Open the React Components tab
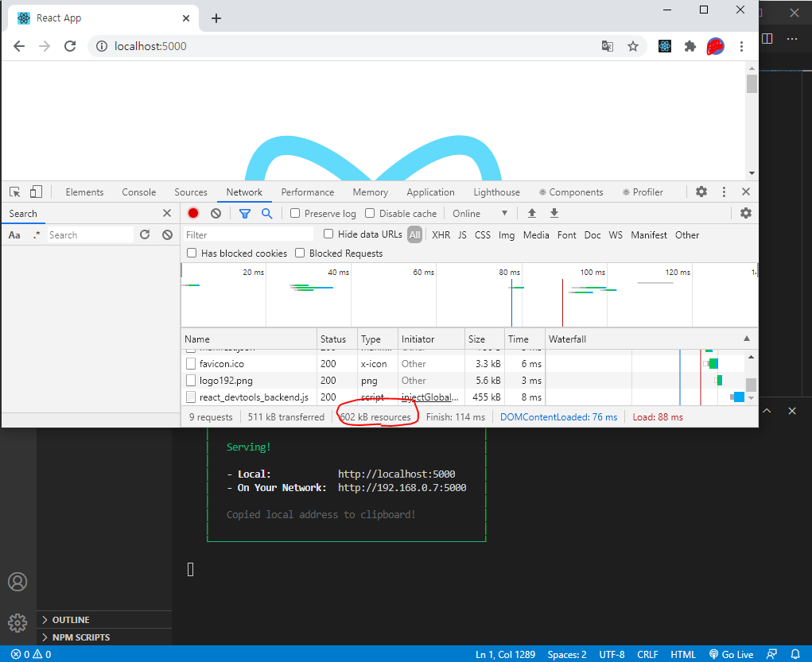The height and width of the screenshot is (662, 812). [571, 192]
